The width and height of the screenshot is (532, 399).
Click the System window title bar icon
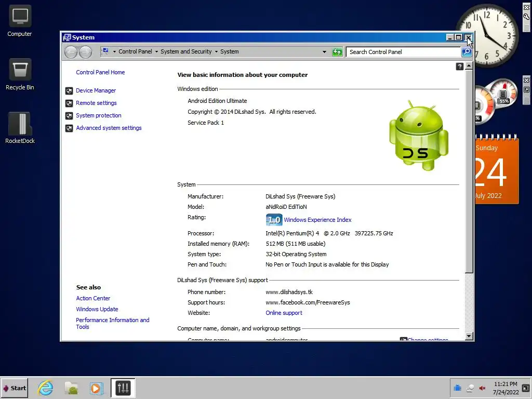pyautogui.click(x=67, y=37)
